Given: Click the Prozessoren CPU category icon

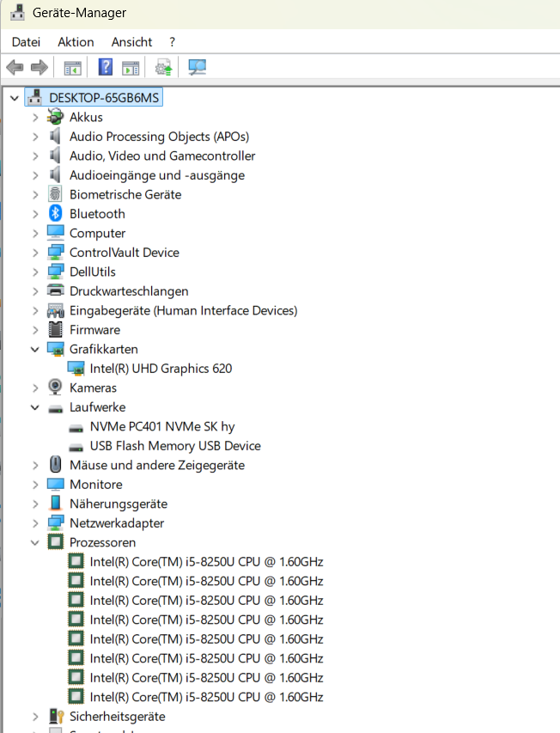Looking at the screenshot, I should point(55,542).
